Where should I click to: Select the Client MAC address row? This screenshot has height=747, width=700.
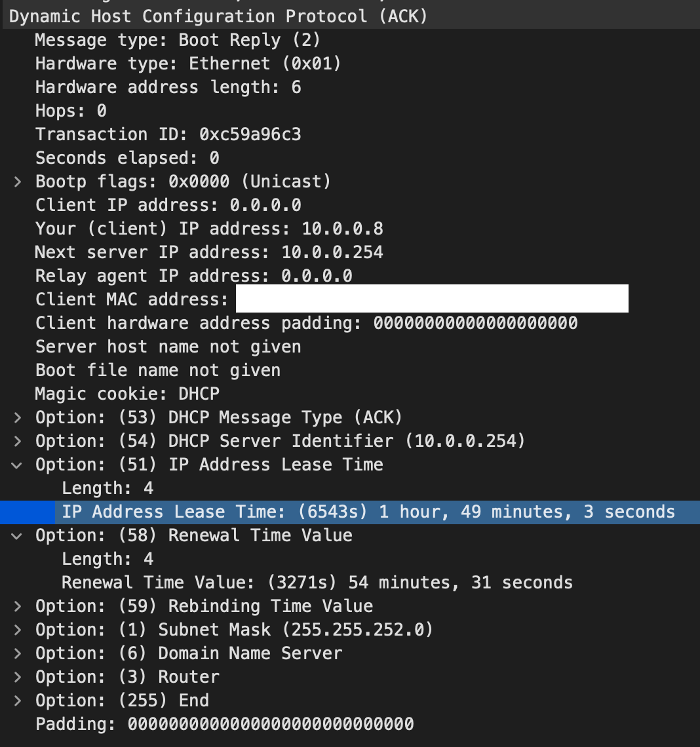(131, 299)
